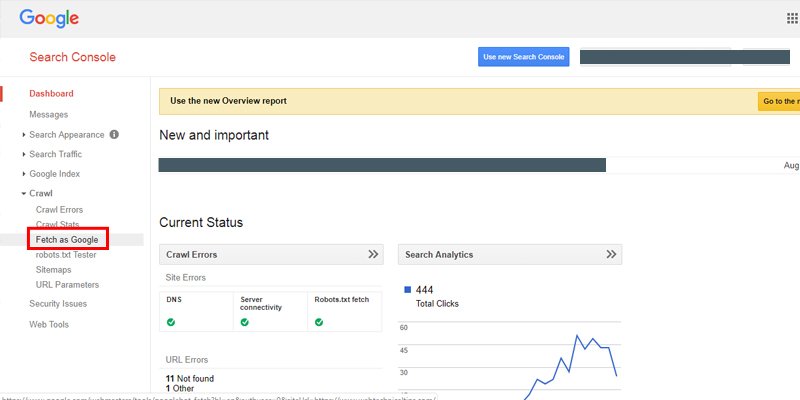Screen dimensions: 800x400
Task: Open Web Tools
Action: click(x=49, y=324)
